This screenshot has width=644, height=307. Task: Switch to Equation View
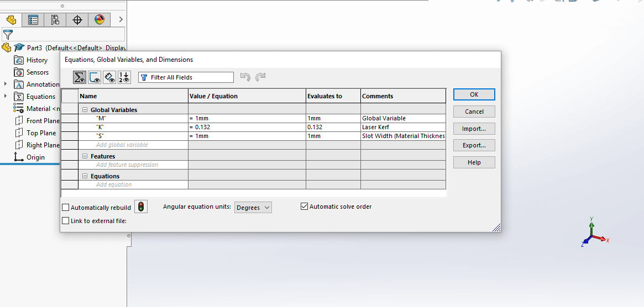pyautogui.click(x=80, y=77)
